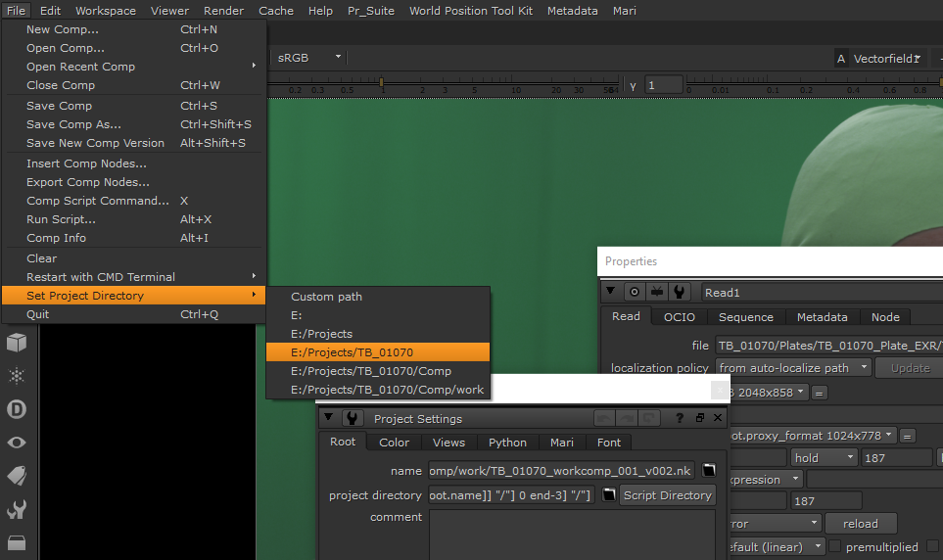Click the help question mark in Project Settings

680,419
